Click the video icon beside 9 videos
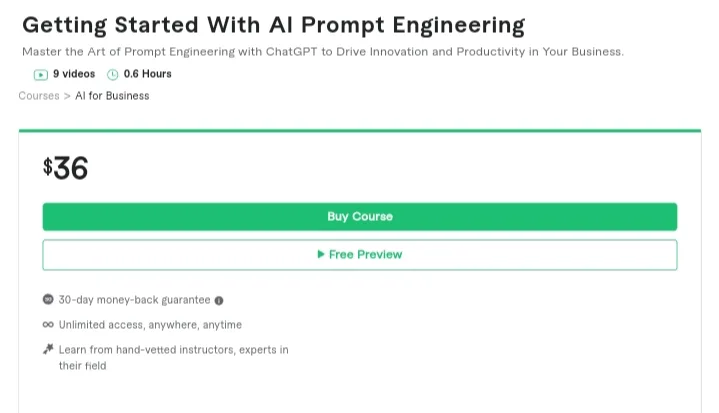The image size is (719, 413). click(40, 74)
